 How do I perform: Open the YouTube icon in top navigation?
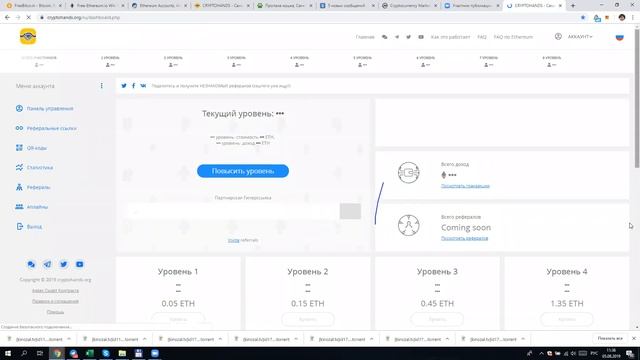[x=421, y=37]
